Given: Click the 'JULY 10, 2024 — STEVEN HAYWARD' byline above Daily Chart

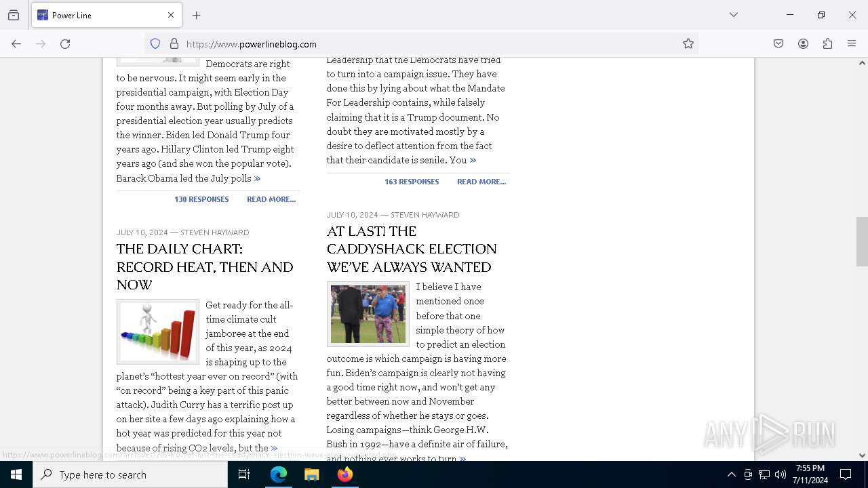Looking at the screenshot, I should tap(182, 232).
